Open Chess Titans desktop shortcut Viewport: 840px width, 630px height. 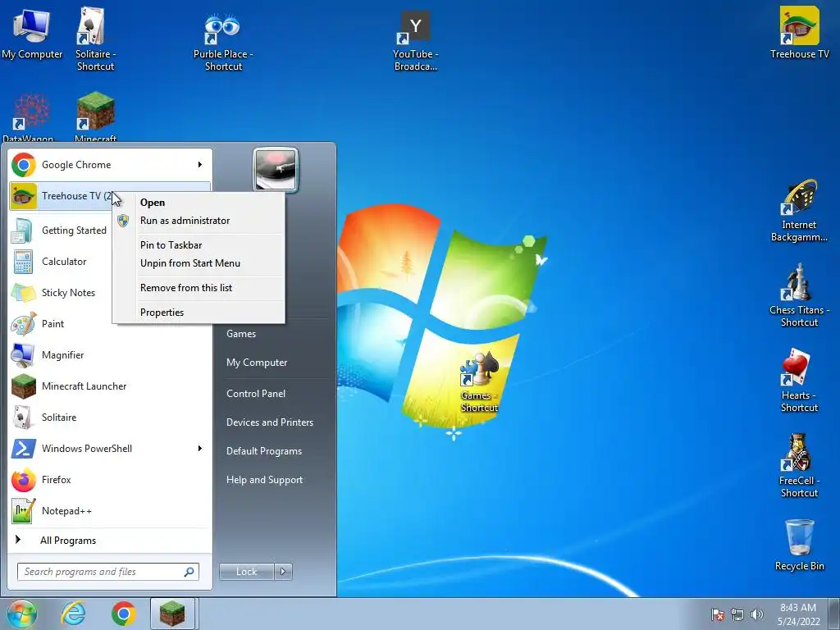point(799,294)
